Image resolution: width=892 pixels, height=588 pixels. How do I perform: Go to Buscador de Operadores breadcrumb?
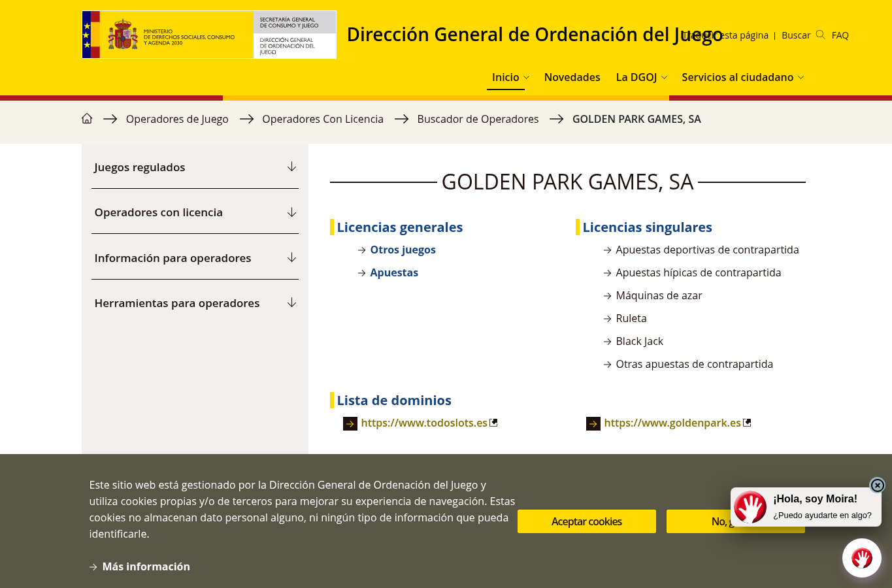(478, 119)
